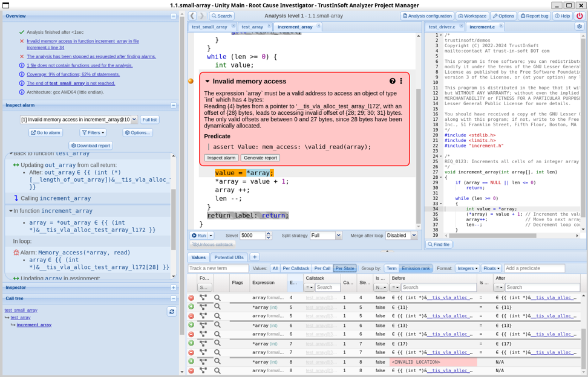Click the red power icon in toolbar
This screenshot has height=377, width=588.
pyautogui.click(x=579, y=16)
